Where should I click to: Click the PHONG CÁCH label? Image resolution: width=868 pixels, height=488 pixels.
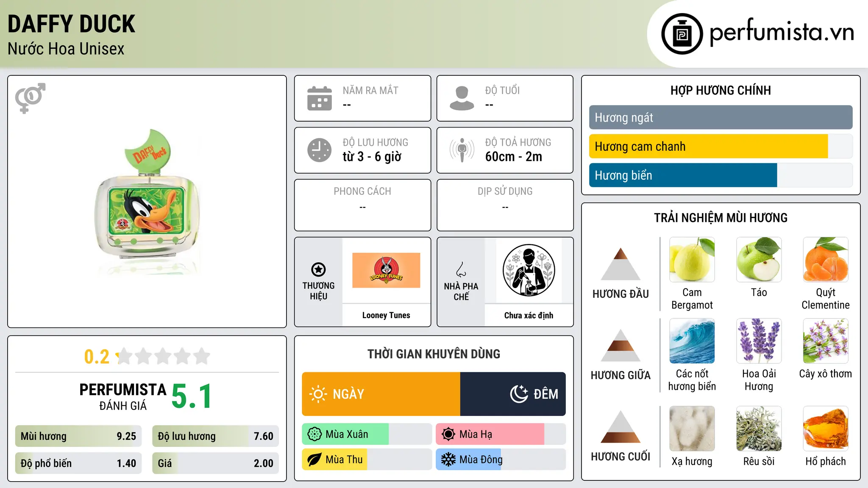(362, 191)
